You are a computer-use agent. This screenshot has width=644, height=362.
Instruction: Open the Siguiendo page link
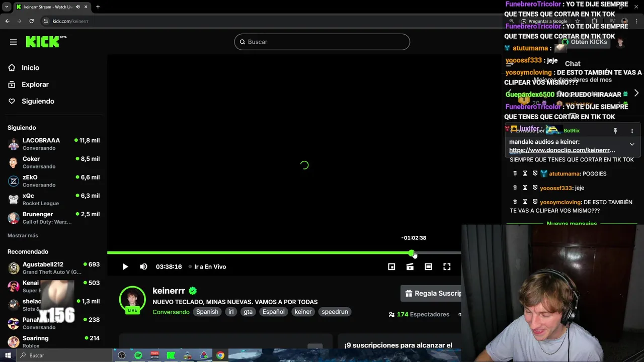[x=38, y=101]
